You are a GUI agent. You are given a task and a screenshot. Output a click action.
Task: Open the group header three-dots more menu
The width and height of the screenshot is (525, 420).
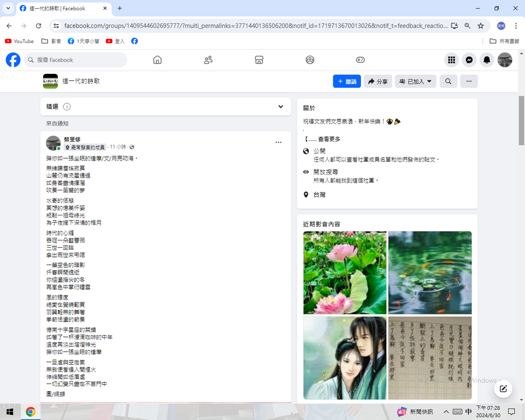coord(469,81)
